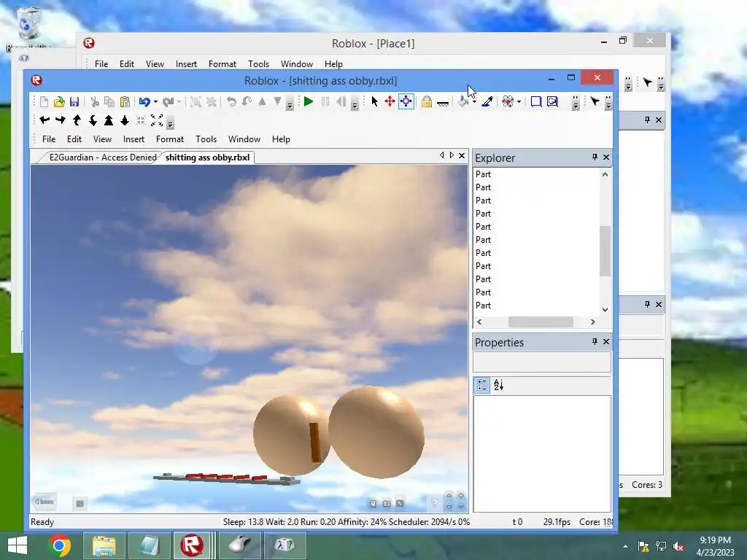Select the shitting ass obby.rbxl tab

(207, 157)
